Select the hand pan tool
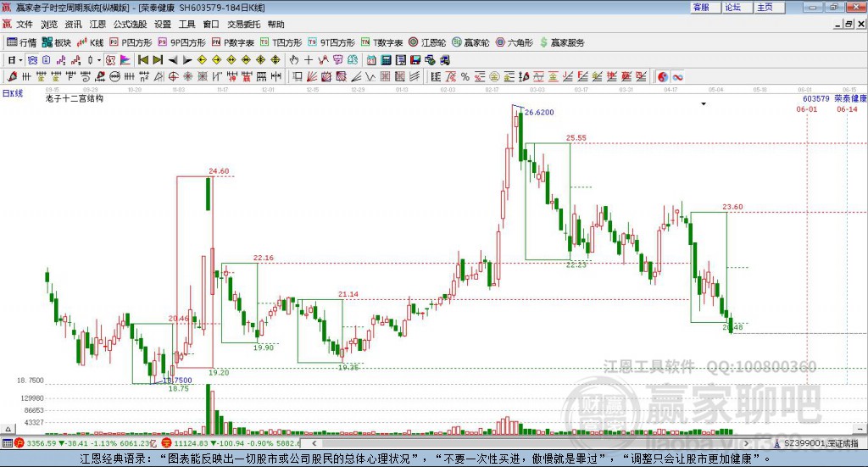 [x=294, y=60]
